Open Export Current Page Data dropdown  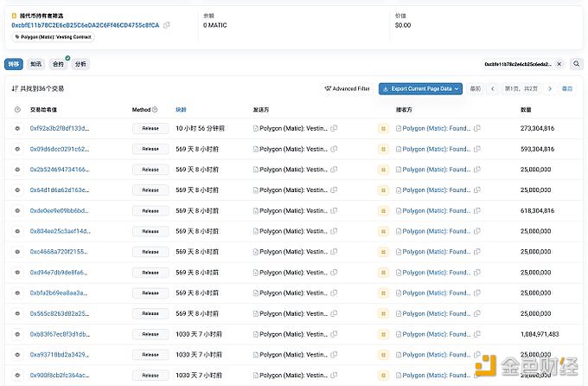coord(420,88)
